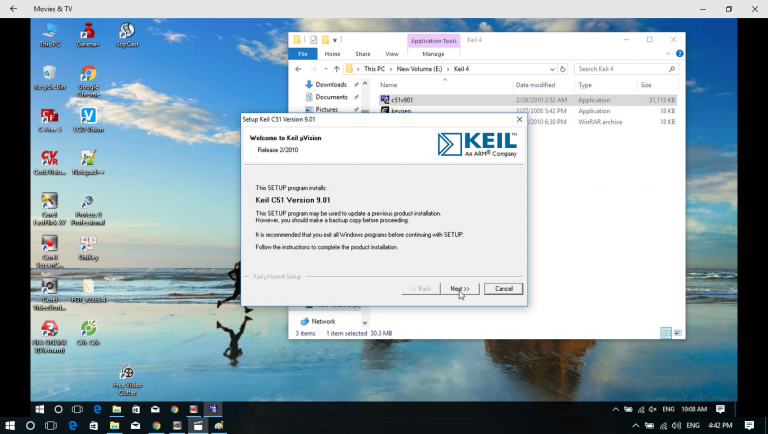
Task: Open This PC desktop icon
Action: click(49, 34)
